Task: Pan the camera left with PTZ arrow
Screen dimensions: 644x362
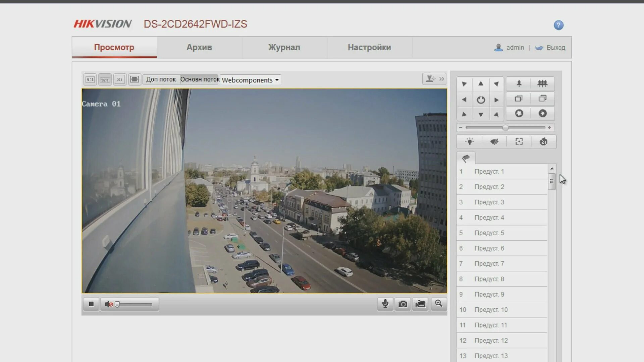Action: pos(464,100)
